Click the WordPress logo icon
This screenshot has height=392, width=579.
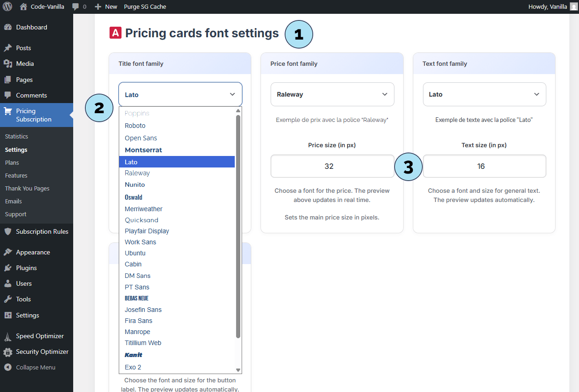(x=7, y=7)
